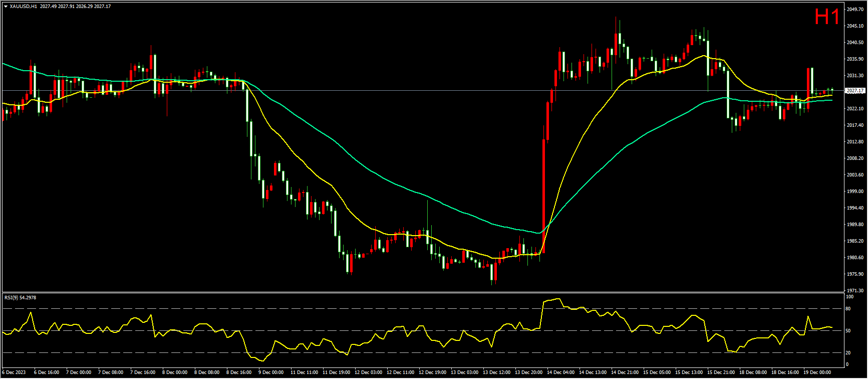
Task: Click time axis label 15 Dec 13:00
Action: coord(689,372)
